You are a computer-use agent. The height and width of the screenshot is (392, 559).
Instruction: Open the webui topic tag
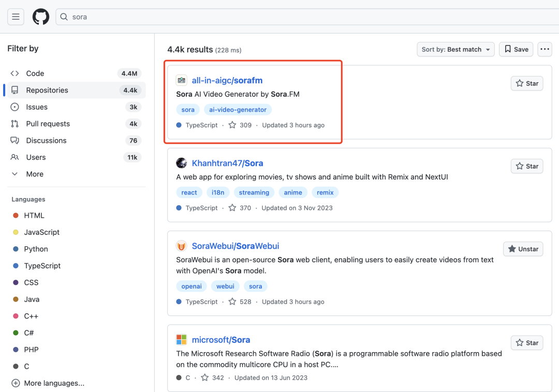point(225,286)
